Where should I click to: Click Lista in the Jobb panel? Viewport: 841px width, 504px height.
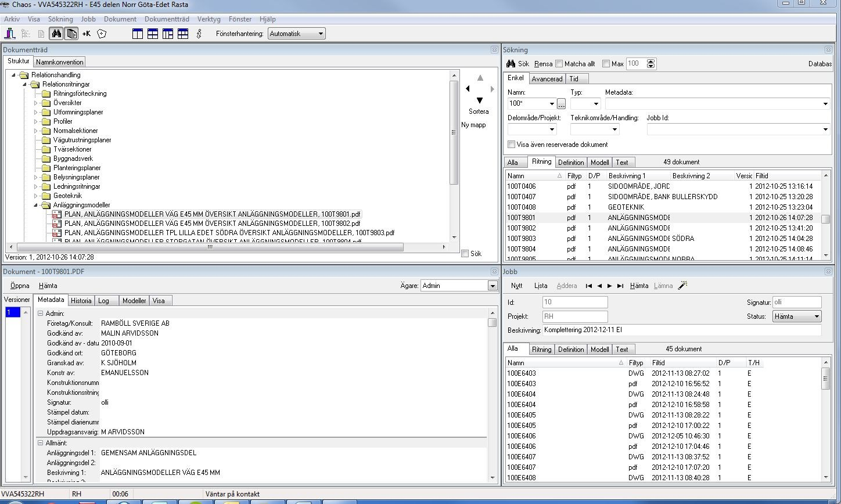(541, 286)
